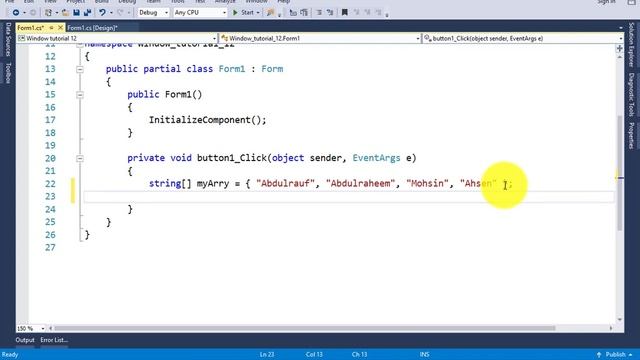Click the split editor plus handle

point(620,49)
